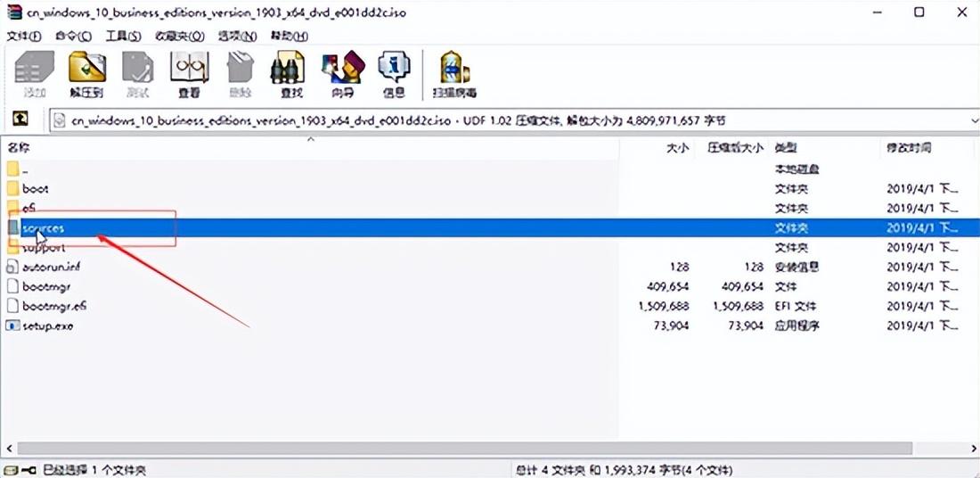Screen dimensions: 980x478
Task: Click the 409,654 size value of bootmgr
Action: [x=668, y=286]
